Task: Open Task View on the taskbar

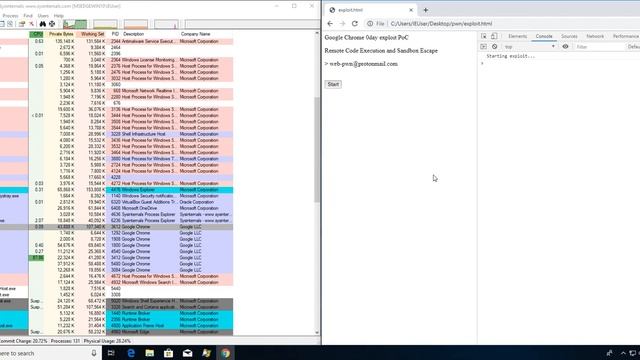Action: (111, 353)
